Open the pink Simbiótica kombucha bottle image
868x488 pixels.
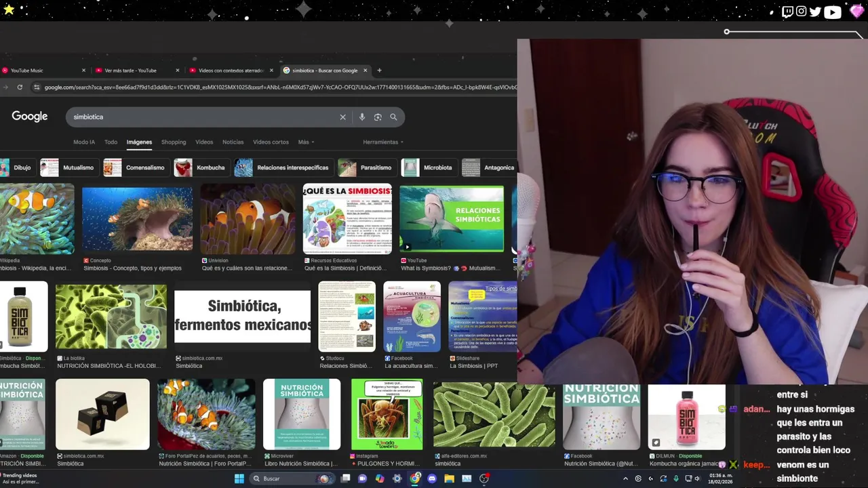686,418
